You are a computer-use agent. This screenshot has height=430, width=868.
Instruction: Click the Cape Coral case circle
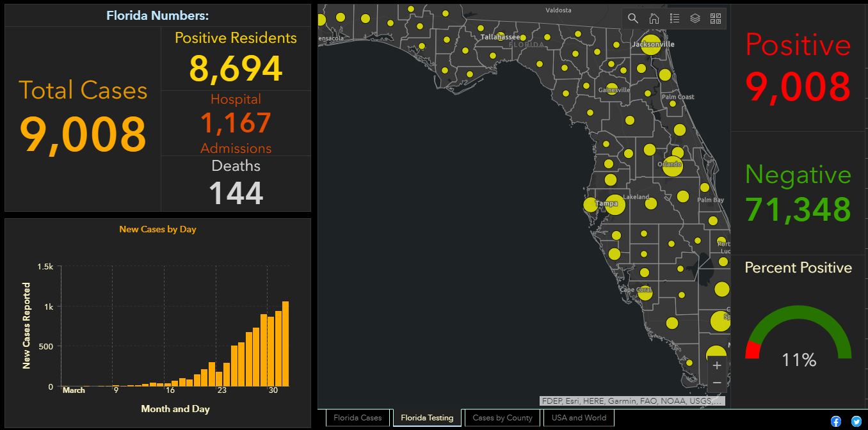[x=645, y=292]
